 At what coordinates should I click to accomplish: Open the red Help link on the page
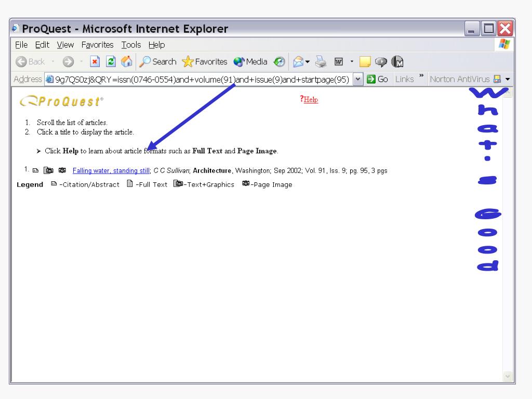(x=311, y=99)
